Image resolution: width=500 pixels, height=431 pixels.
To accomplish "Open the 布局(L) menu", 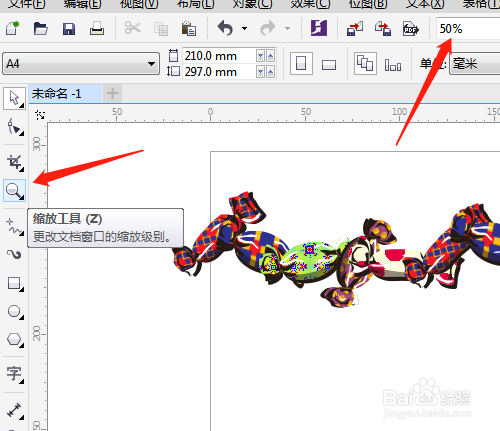I will 195,4.
